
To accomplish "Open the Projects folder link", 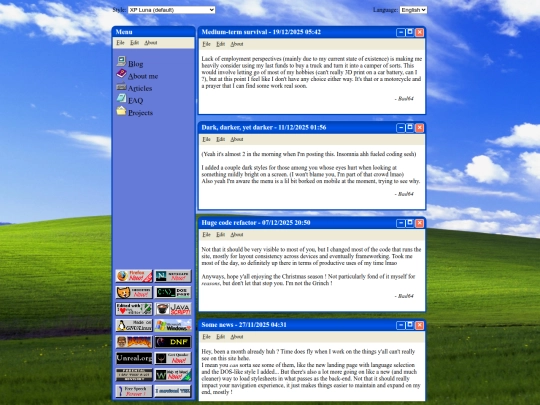I will click(140, 113).
